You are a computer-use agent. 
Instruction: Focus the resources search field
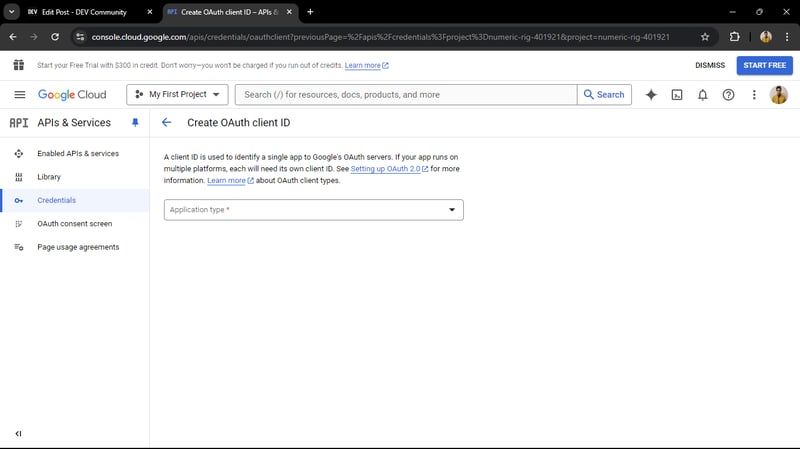406,94
